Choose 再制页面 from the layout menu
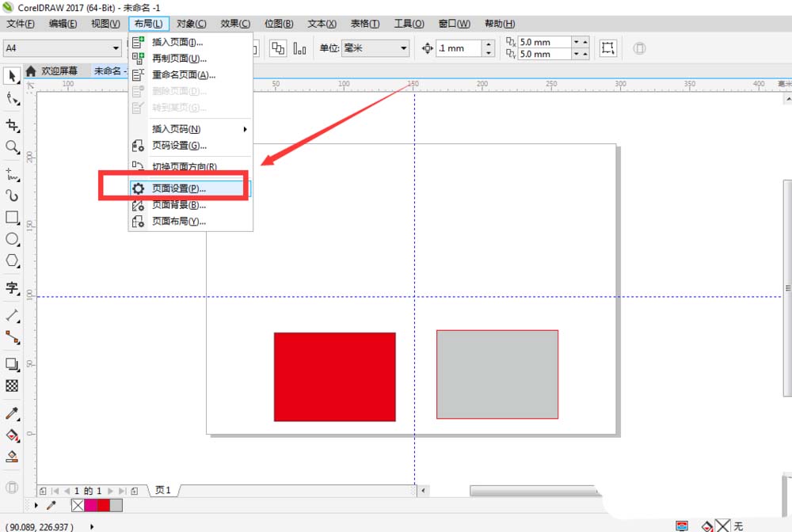792x532 pixels. 190,59
